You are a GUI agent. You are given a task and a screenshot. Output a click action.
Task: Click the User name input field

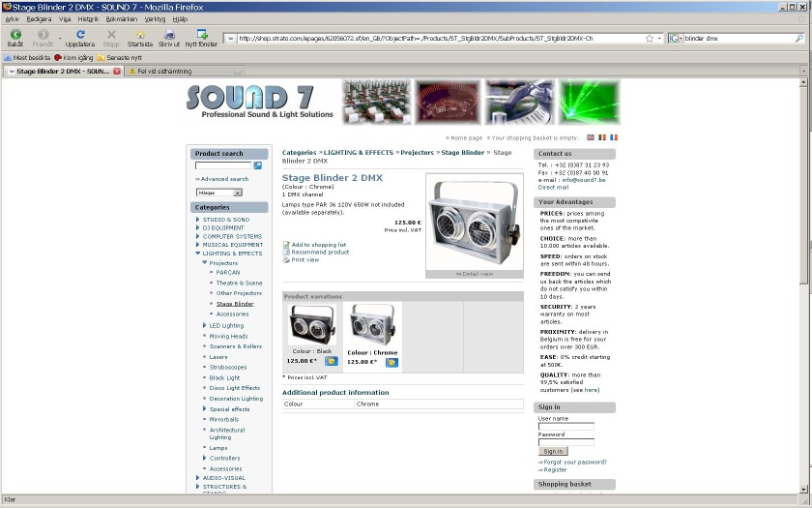coord(566,426)
